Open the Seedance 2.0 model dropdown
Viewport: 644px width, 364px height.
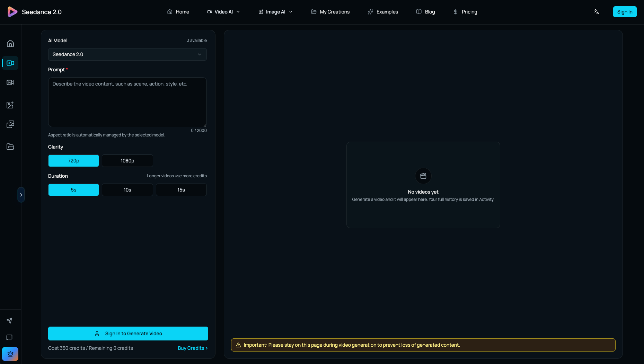click(127, 54)
